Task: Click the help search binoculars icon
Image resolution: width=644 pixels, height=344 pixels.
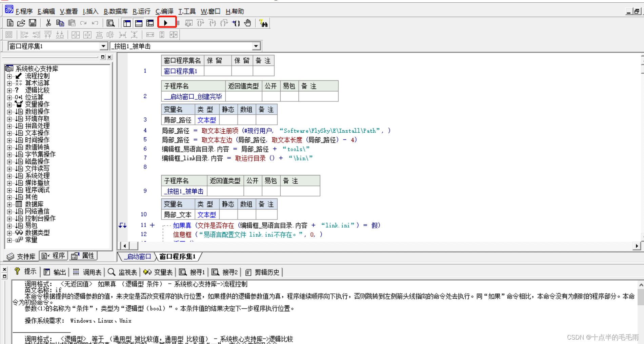Action: point(264,23)
